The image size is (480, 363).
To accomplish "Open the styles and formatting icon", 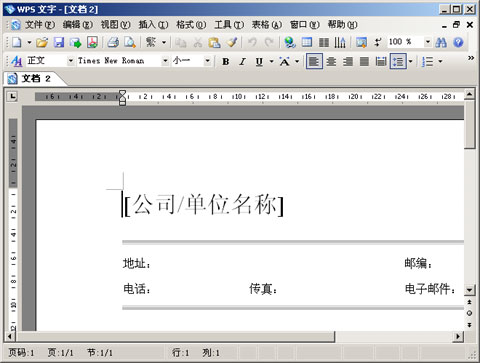I will (16, 61).
